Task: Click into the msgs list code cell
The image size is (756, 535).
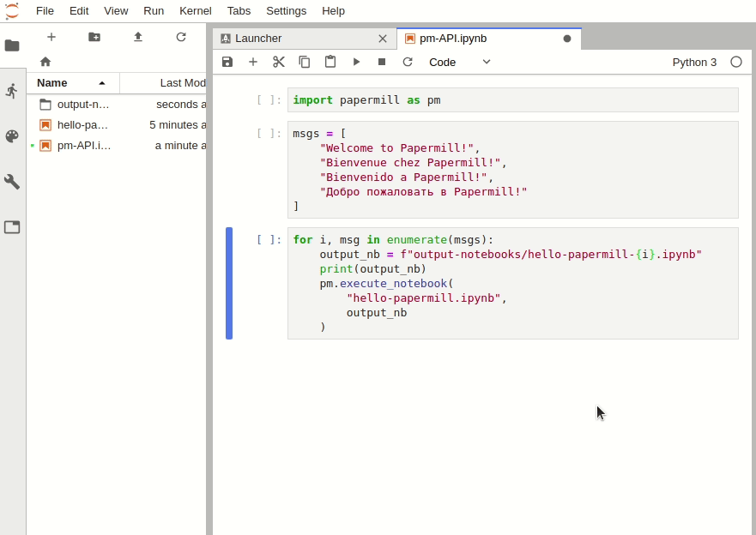Action: pyautogui.click(x=512, y=170)
